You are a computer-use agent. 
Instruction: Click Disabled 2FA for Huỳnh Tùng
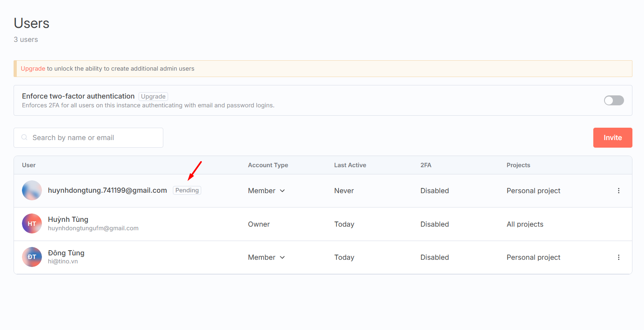(434, 224)
